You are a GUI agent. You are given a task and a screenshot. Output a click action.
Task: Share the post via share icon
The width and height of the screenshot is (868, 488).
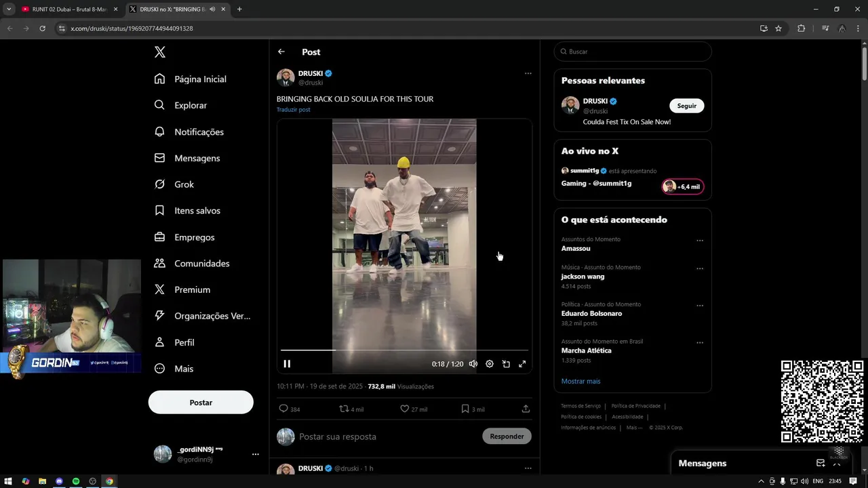[x=526, y=409]
